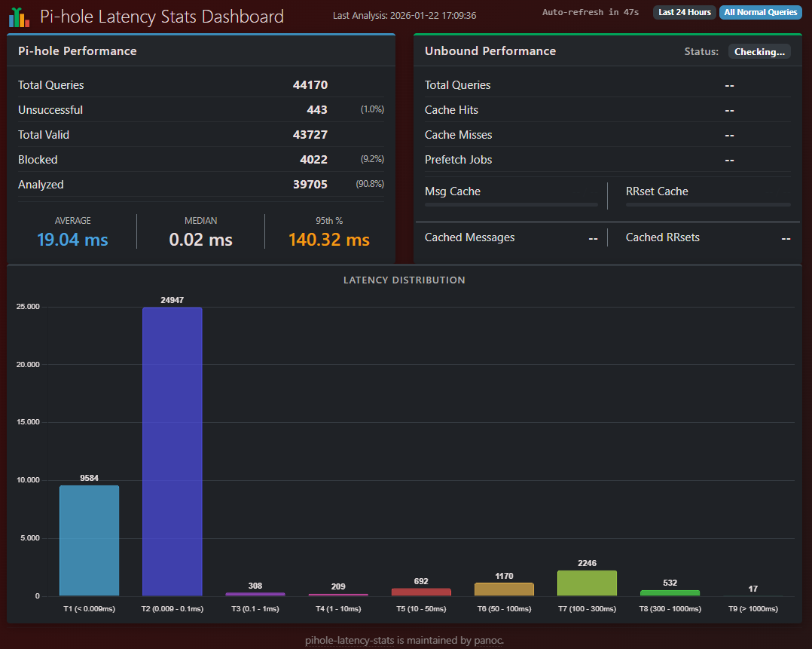Open the pihole-latency-stats footer link
The width and height of the screenshot is (812, 649).
[349, 641]
